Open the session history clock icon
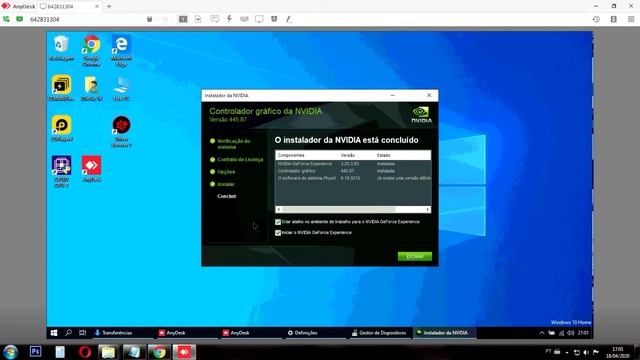Viewport: 640px width, 360px height. [596, 19]
